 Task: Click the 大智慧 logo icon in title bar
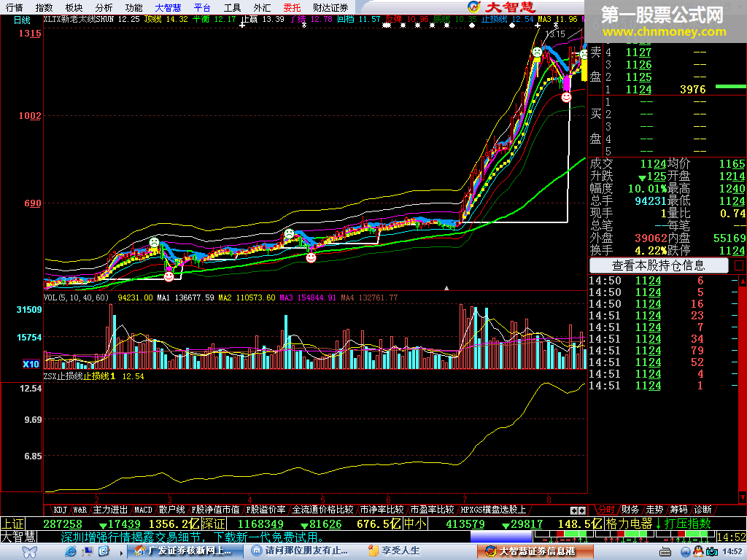473,7
